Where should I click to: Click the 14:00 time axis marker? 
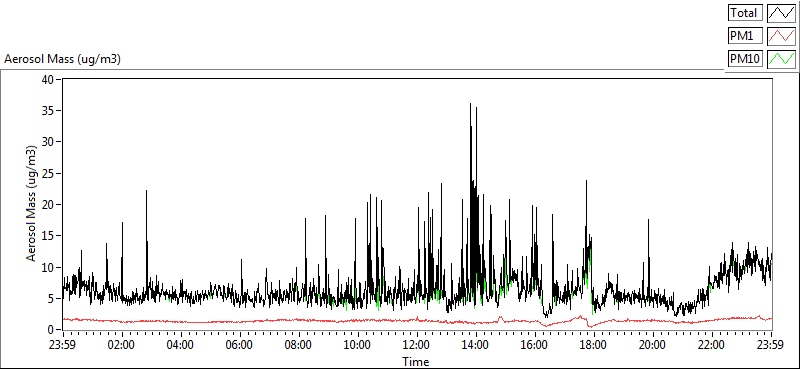point(476,345)
